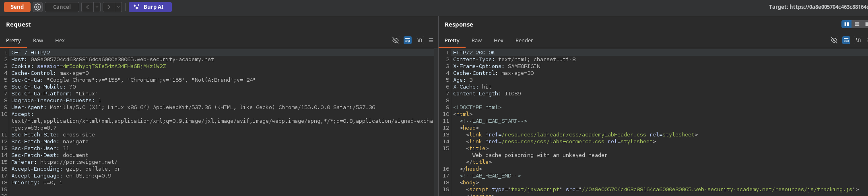Image resolution: width=868 pixels, height=196 pixels.
Task: Click 'Content-Length: 11089' header
Action: click(487, 94)
